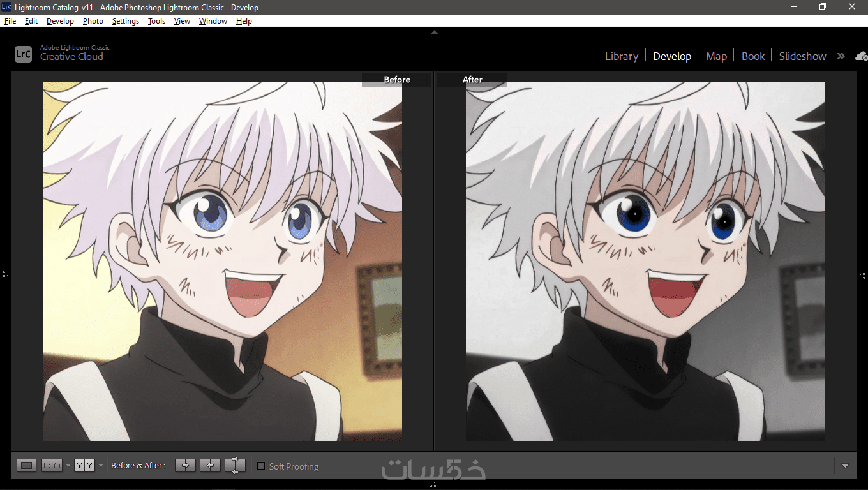
Task: Switch to the Library module
Action: click(622, 56)
